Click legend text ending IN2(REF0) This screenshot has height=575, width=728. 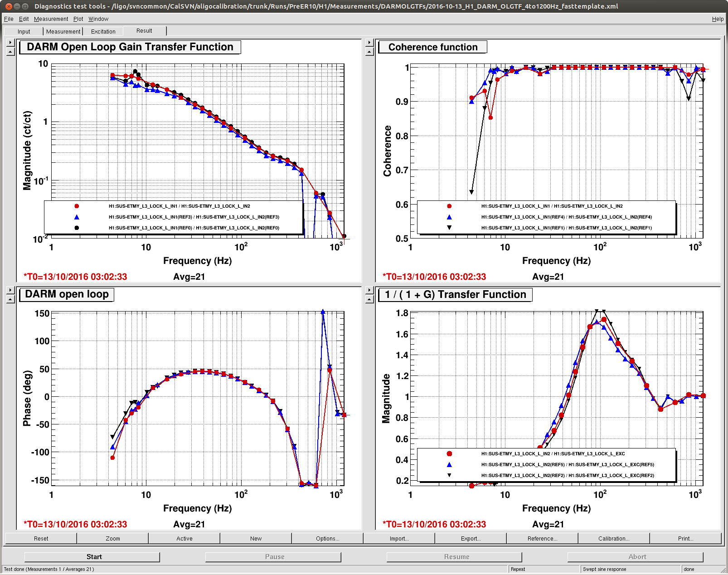[x=194, y=228]
